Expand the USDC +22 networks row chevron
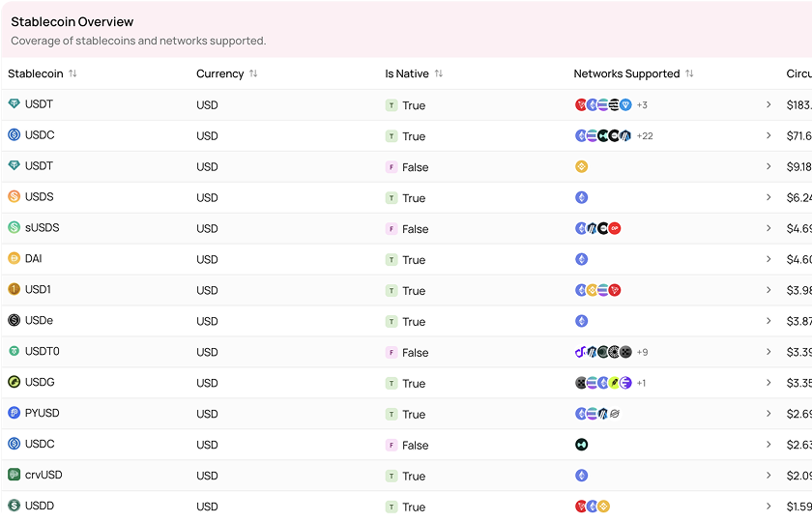Viewport: 812px width, 522px height. point(768,135)
